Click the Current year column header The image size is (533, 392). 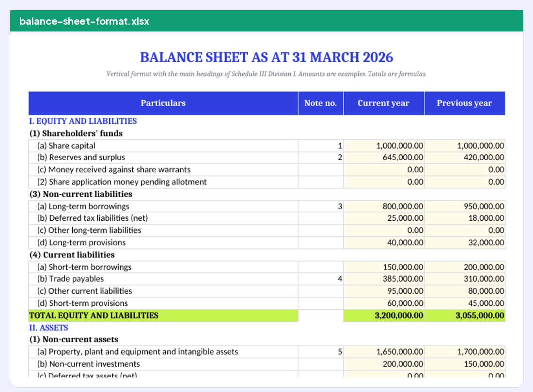click(383, 103)
